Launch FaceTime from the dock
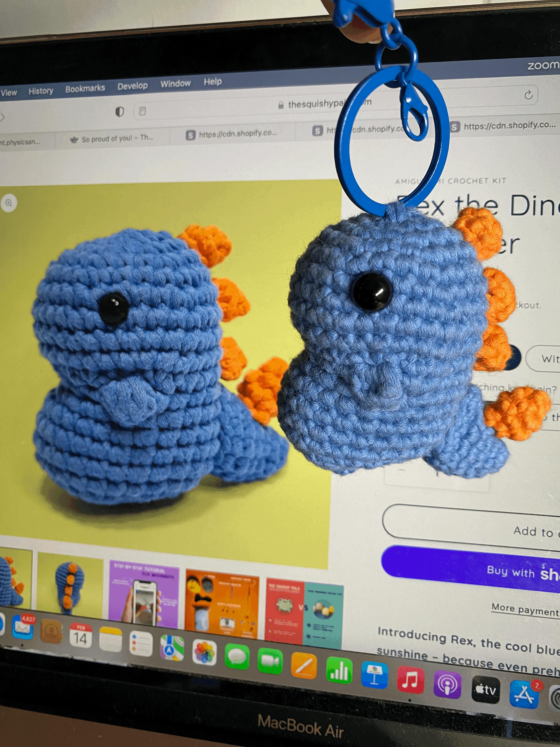This screenshot has height=747, width=560. tap(270, 662)
